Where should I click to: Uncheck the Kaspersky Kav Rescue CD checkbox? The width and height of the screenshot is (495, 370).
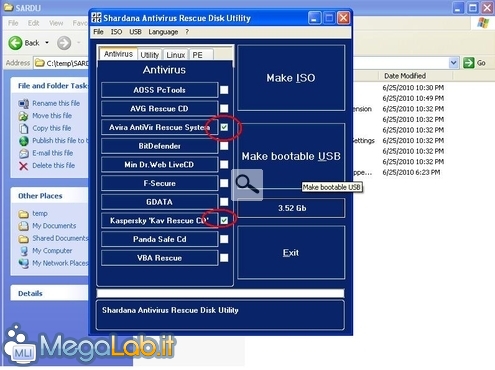click(x=224, y=220)
